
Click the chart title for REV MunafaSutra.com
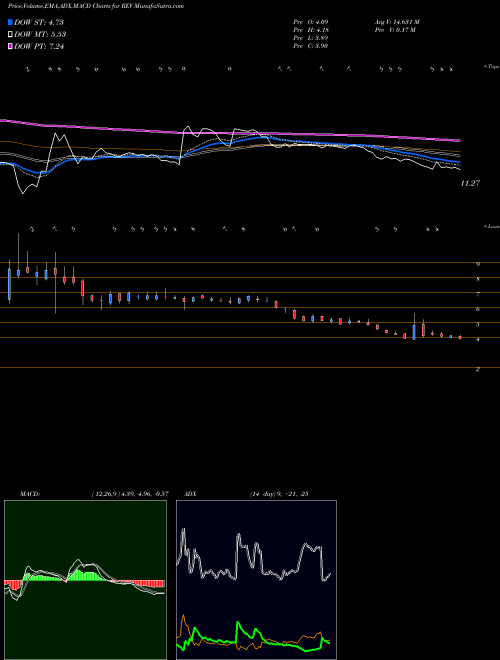point(96,6)
